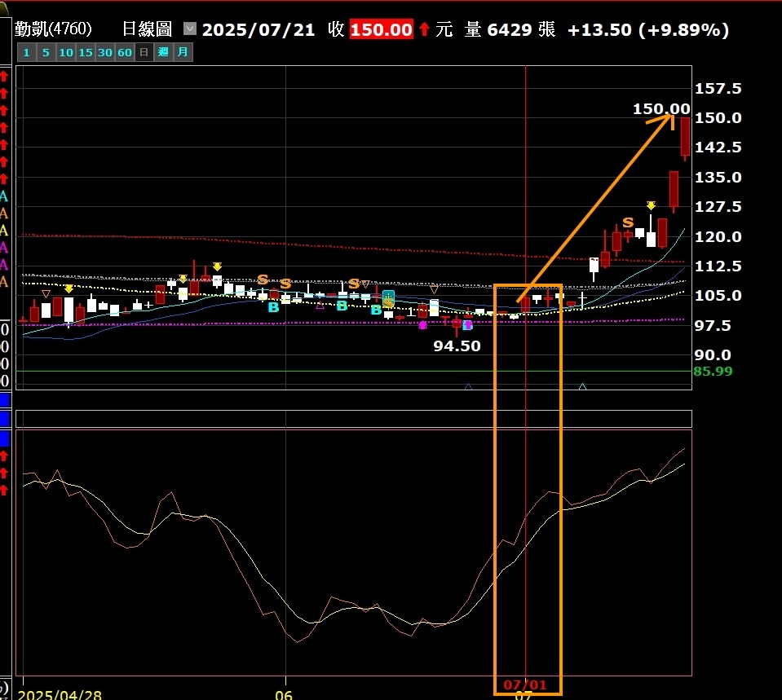This screenshot has width=782, height=700.
Task: Click the 97.5 price axis label
Action: 713,326
